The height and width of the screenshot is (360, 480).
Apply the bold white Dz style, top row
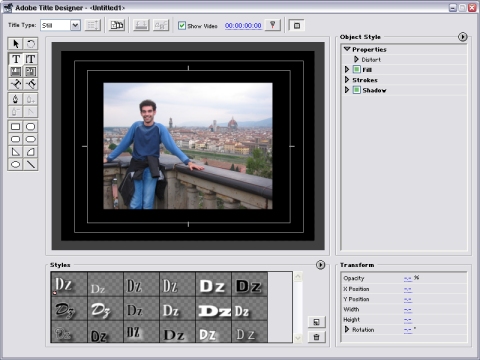[x=213, y=284]
